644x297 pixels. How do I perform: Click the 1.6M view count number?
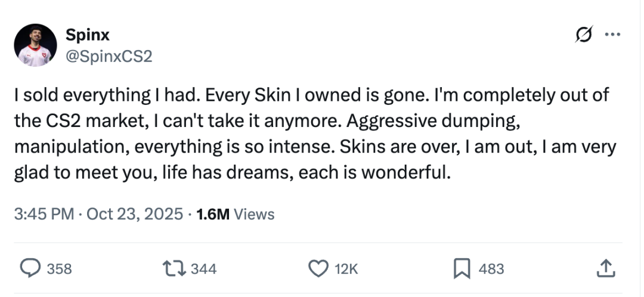pos(212,214)
